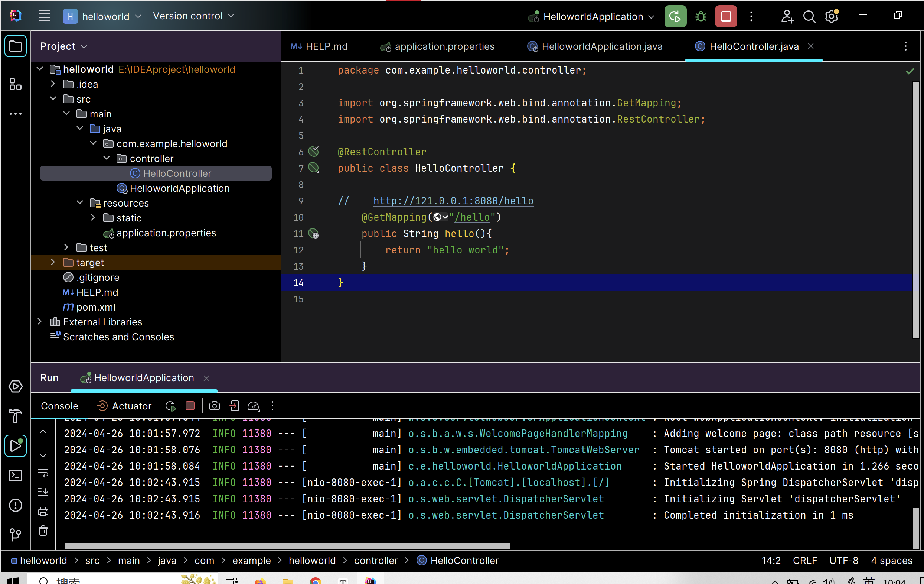This screenshot has width=924, height=584.
Task: Toggle soft-wrap in the console gutter
Action: coord(43,473)
